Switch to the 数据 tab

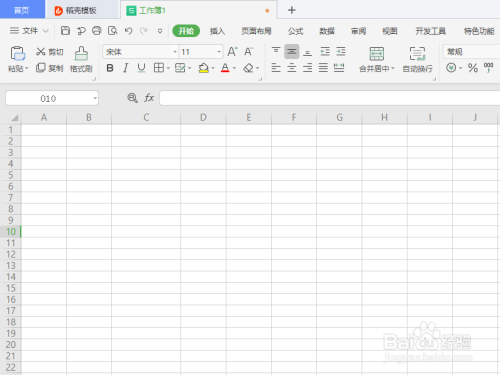pyautogui.click(x=327, y=31)
